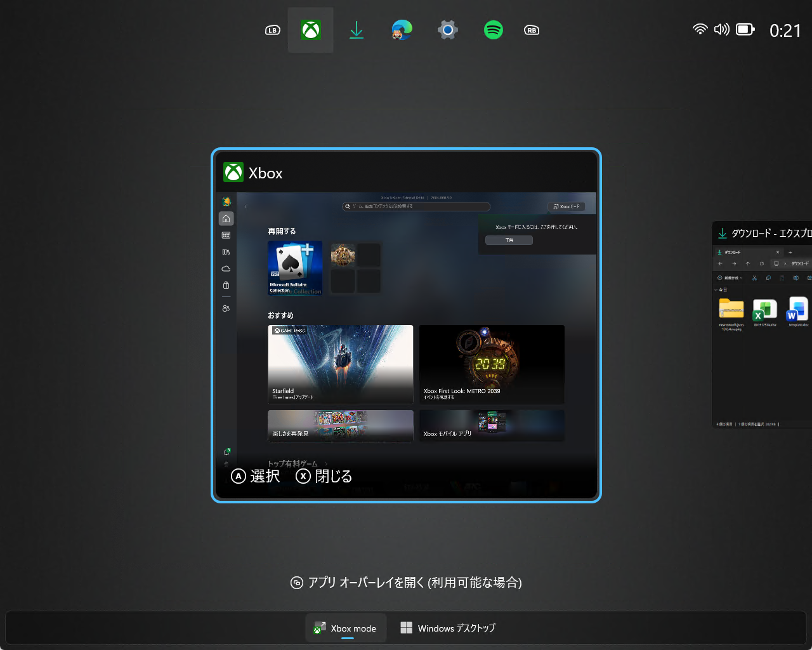Viewport: 812px width, 650px height.
Task: Open アプリ オーバーレイを開く option
Action: [406, 582]
